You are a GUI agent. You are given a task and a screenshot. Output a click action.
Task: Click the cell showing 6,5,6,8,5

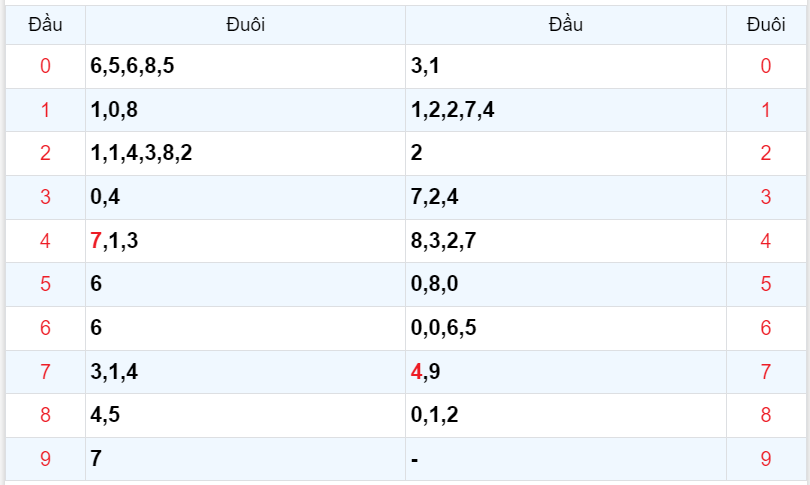(132, 66)
